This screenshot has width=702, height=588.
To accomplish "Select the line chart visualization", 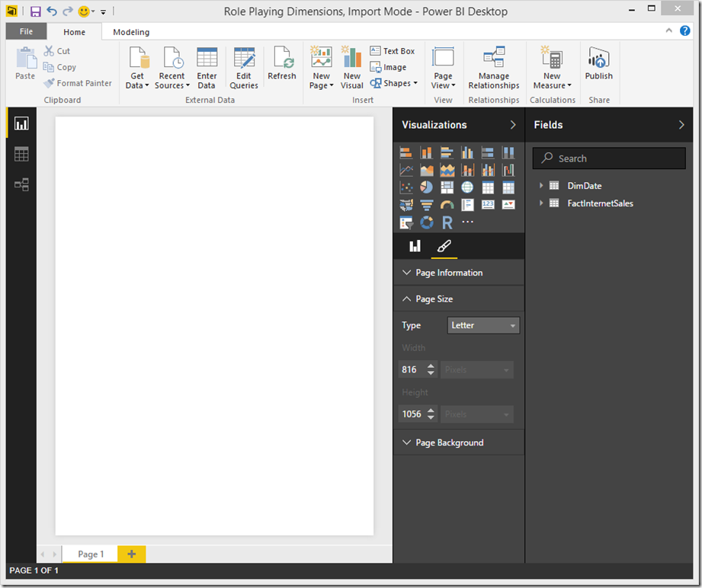I will tap(406, 170).
